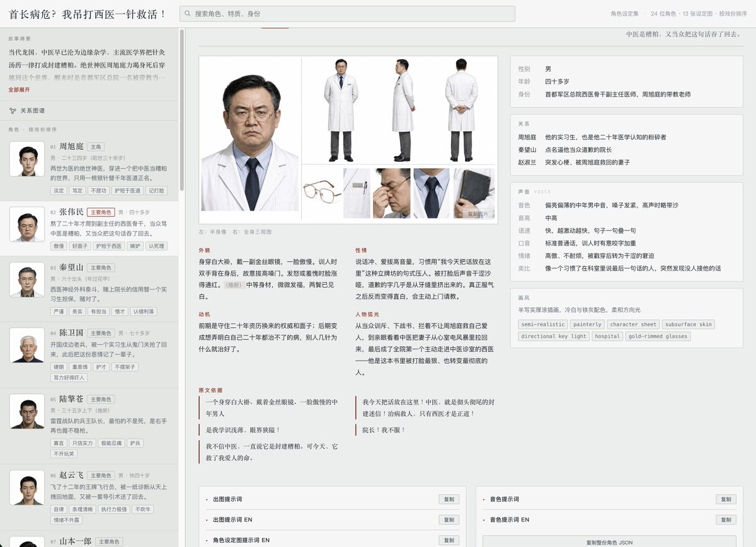Screen dimensions: 756x547
Task: Open 秦望山 avatar thumbnail in sidebar
Action: pos(27,279)
